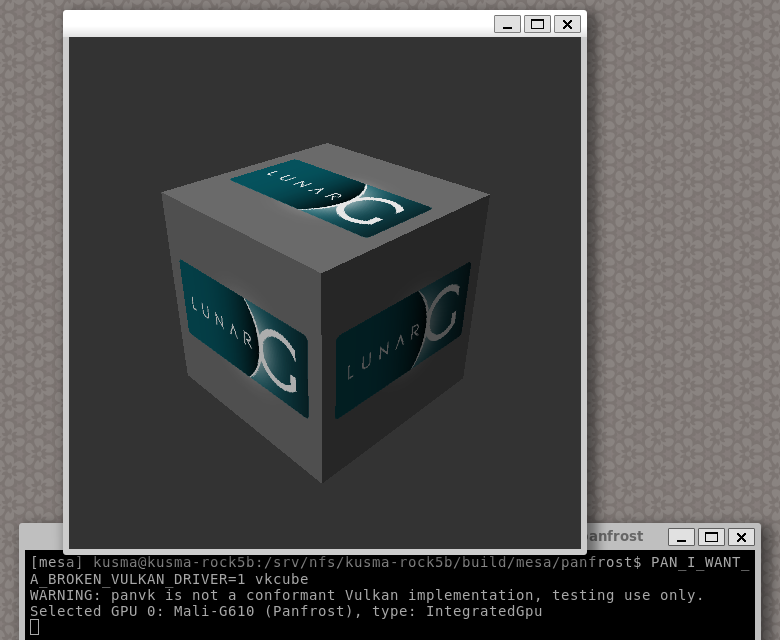
Task: Click the vkcube window title bar
Action: [279, 24]
